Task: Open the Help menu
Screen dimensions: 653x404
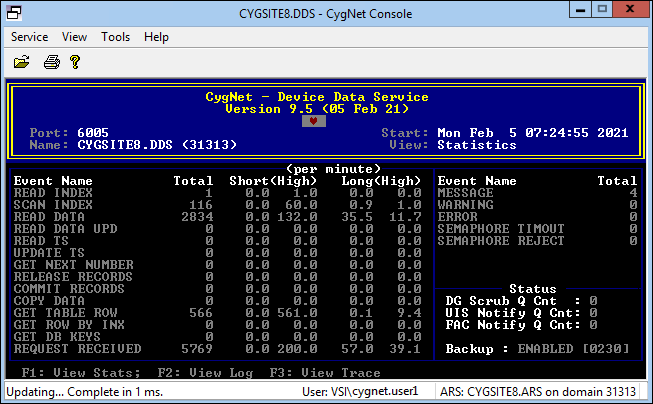Action: coord(156,37)
